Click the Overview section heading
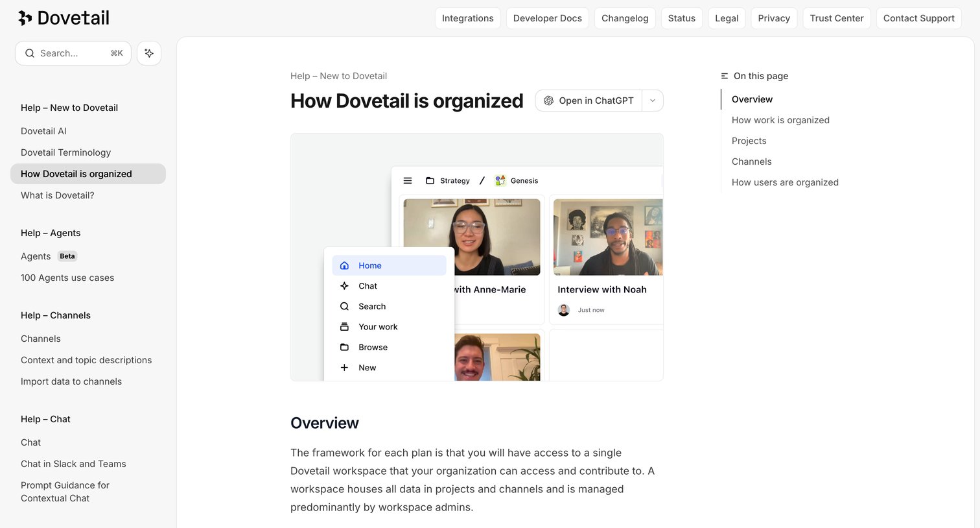The height and width of the screenshot is (528, 980). tap(325, 423)
